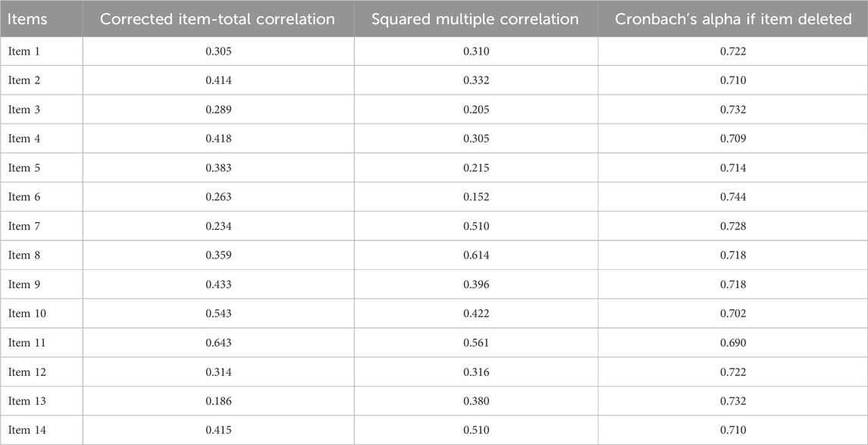The width and height of the screenshot is (868, 445).
Task: Click the 0.614 squared multiple correlation value
Action: click(x=476, y=255)
